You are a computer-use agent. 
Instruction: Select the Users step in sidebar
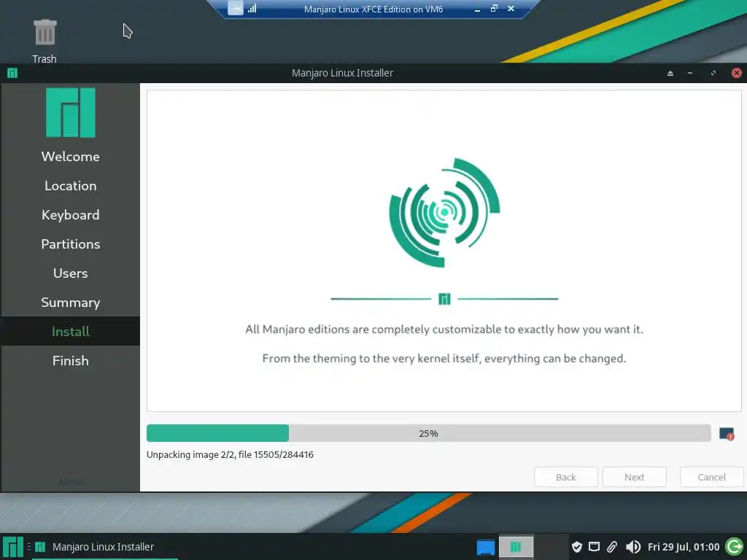coord(71,273)
